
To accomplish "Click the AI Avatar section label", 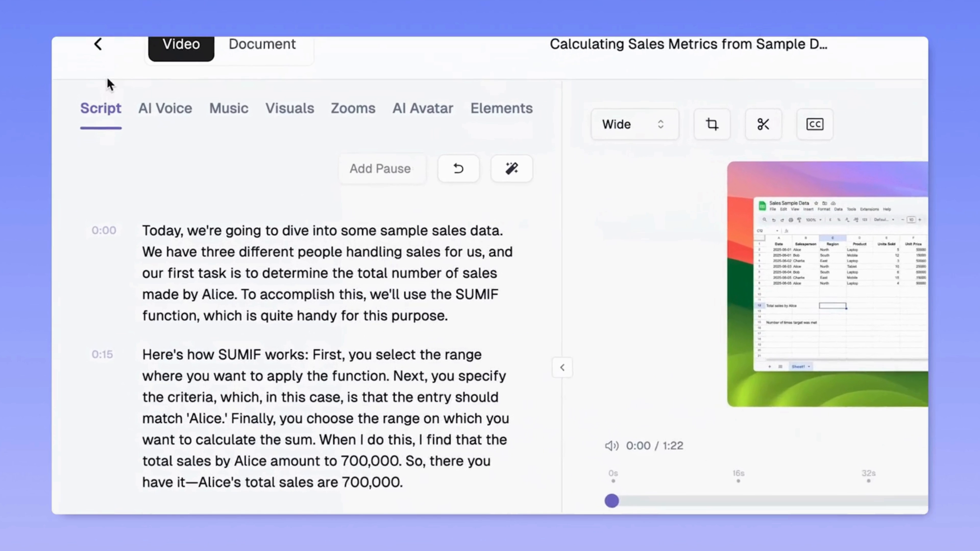I will (423, 108).
